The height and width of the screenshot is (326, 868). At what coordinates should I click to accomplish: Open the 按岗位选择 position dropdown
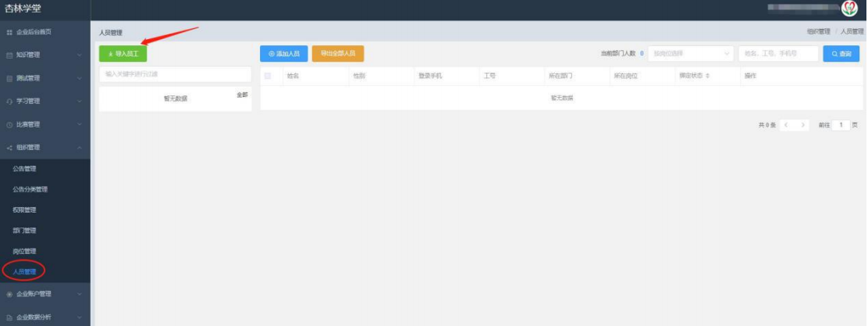point(691,54)
